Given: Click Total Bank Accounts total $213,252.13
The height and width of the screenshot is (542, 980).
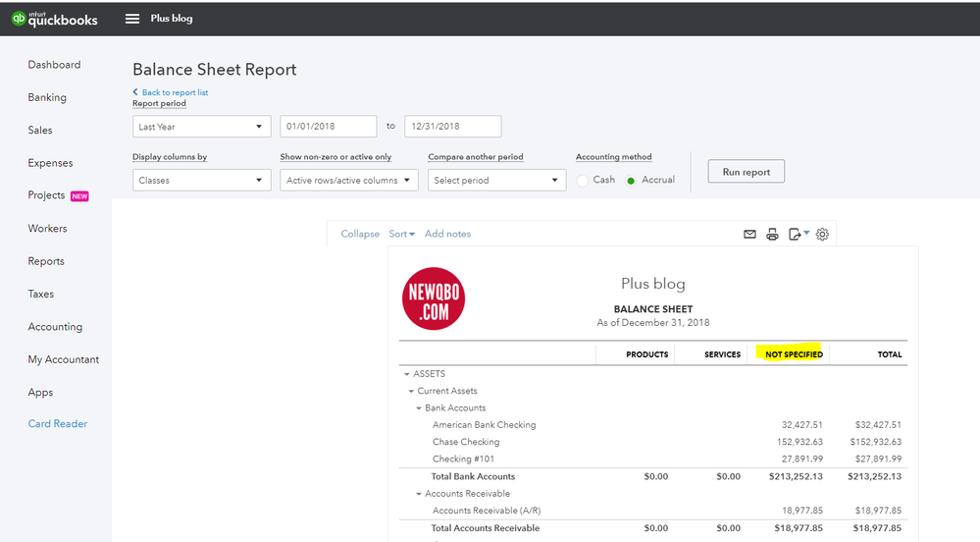Looking at the screenshot, I should click(x=874, y=476).
